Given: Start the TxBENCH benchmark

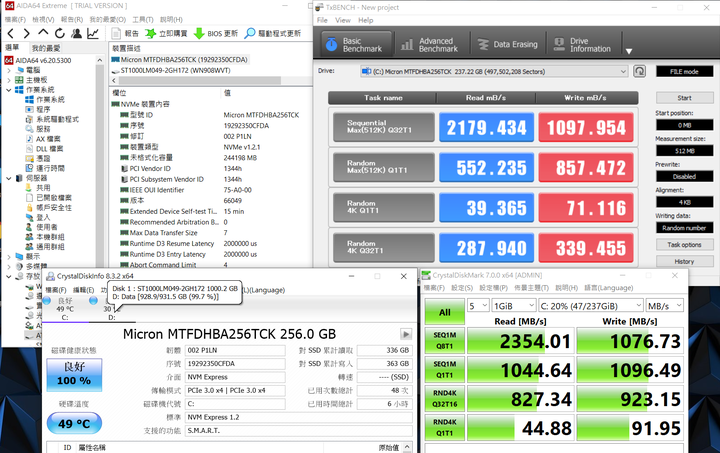Looking at the screenshot, I should tap(684, 98).
